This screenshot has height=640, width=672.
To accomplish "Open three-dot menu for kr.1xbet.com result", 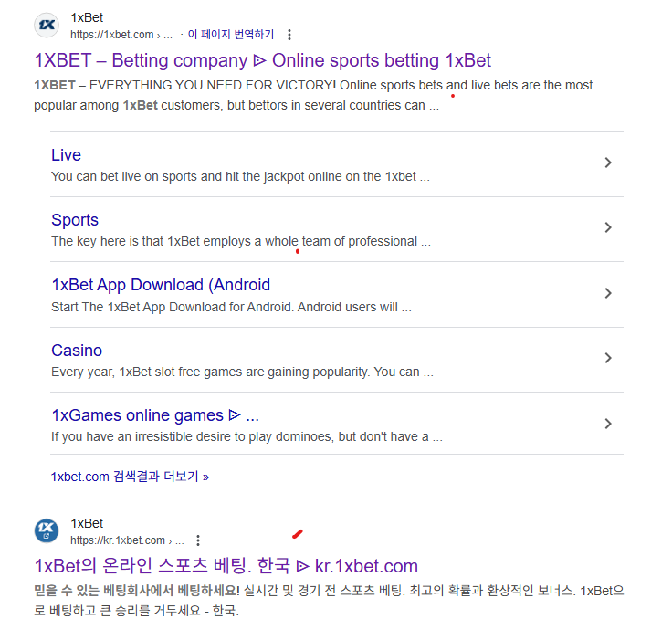I will [x=198, y=540].
